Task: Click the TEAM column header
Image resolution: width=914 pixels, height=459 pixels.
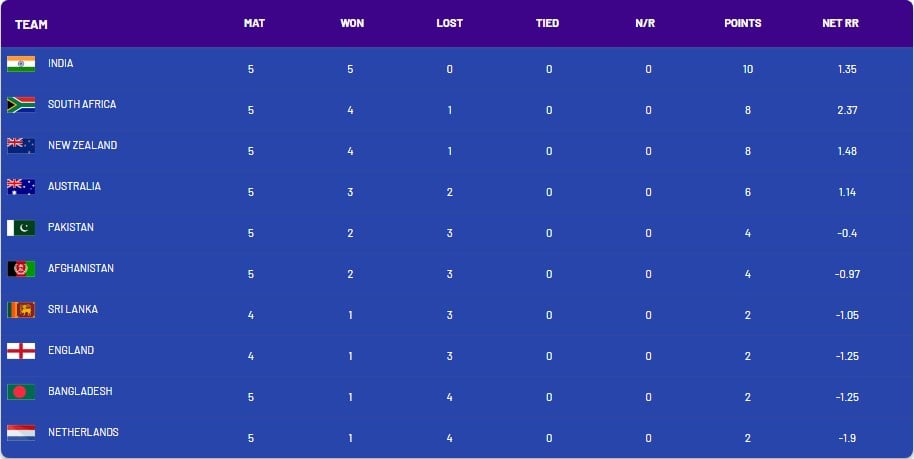Action: click(31, 24)
